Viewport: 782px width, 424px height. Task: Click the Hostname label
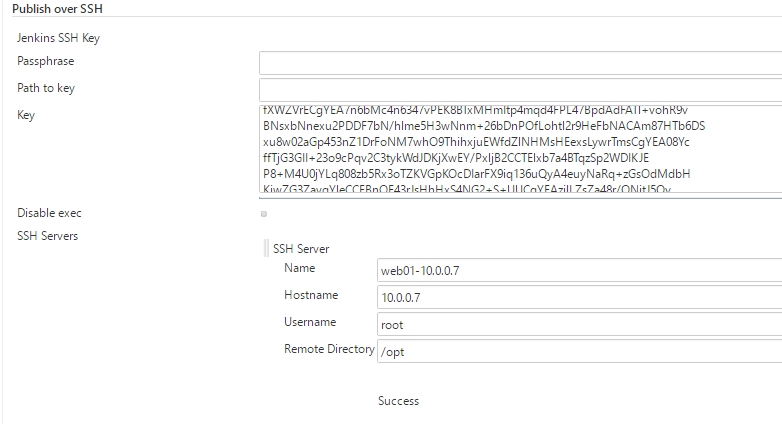tap(311, 295)
